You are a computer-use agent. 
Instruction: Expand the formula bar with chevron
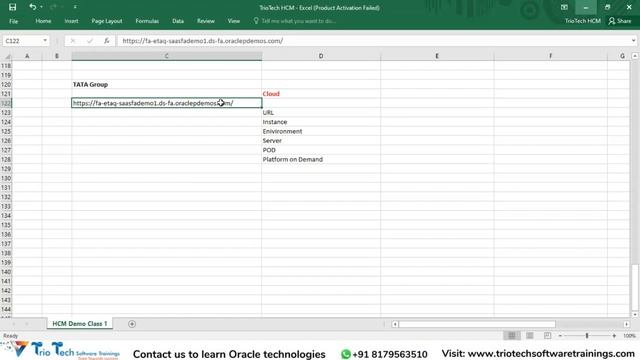click(x=633, y=41)
